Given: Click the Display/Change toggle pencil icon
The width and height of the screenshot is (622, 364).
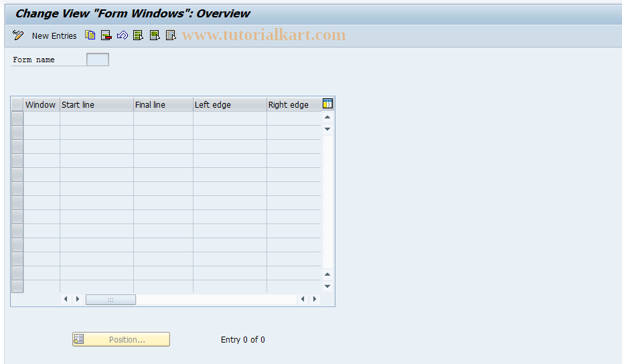Looking at the screenshot, I should point(18,35).
